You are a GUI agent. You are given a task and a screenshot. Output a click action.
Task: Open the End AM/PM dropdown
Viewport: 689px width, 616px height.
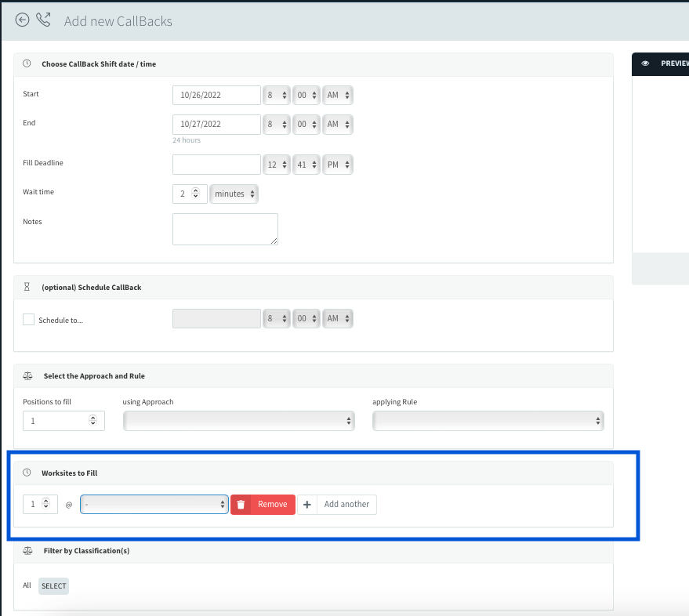[x=338, y=125]
